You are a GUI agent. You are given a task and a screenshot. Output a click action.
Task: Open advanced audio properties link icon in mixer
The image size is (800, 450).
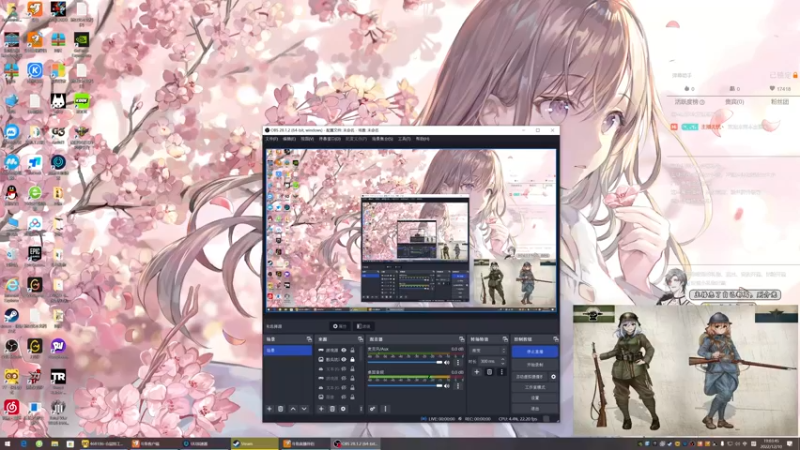372,409
